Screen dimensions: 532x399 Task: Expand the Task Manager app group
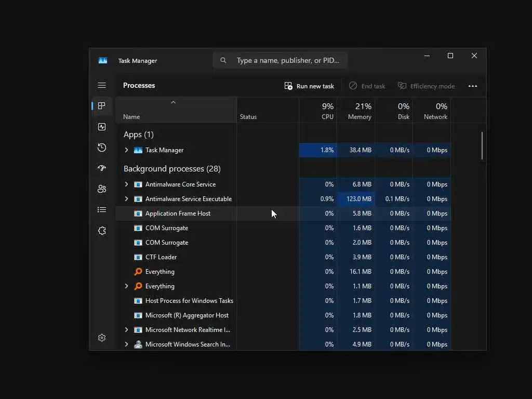tap(126, 150)
